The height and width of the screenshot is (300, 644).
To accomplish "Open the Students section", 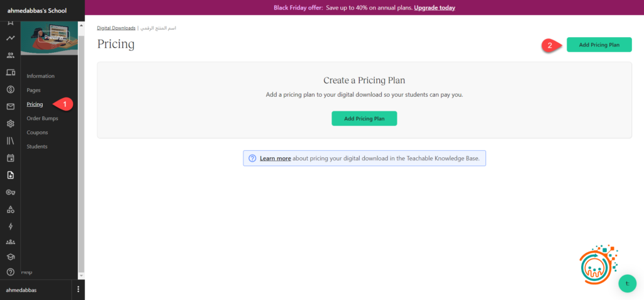I will (x=37, y=147).
